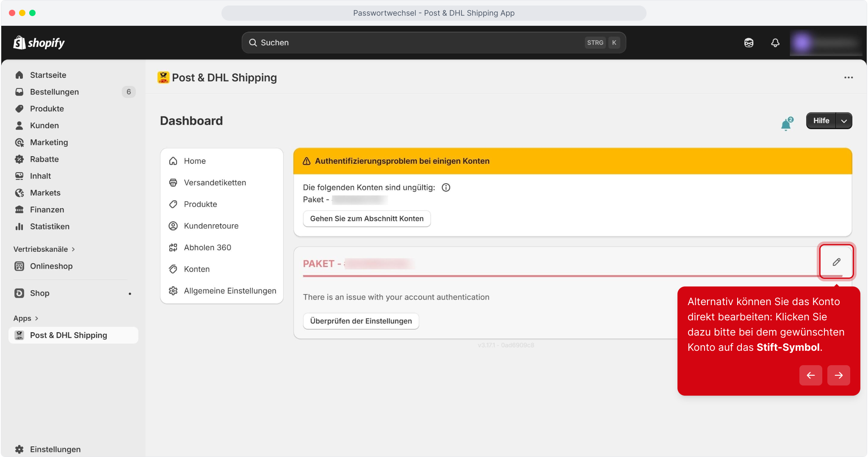Click the Allgemeine Einstellungen gear icon
This screenshot has width=868, height=457.
pos(173,291)
